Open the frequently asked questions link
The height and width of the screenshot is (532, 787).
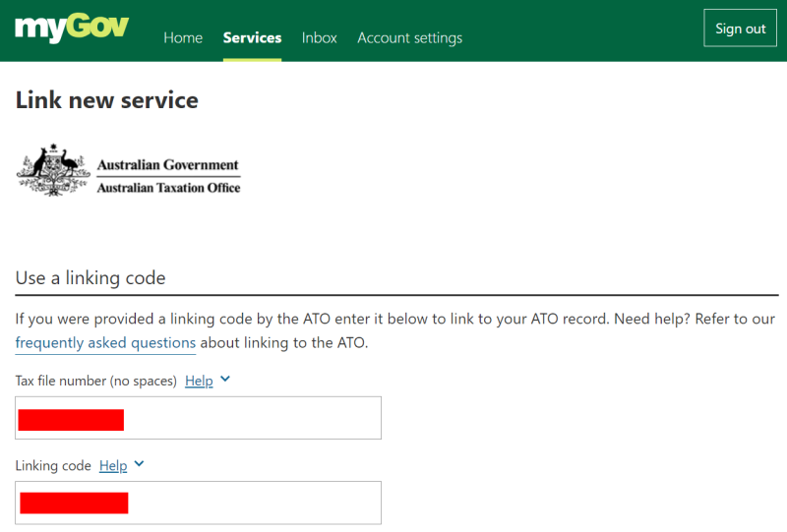[x=105, y=343]
